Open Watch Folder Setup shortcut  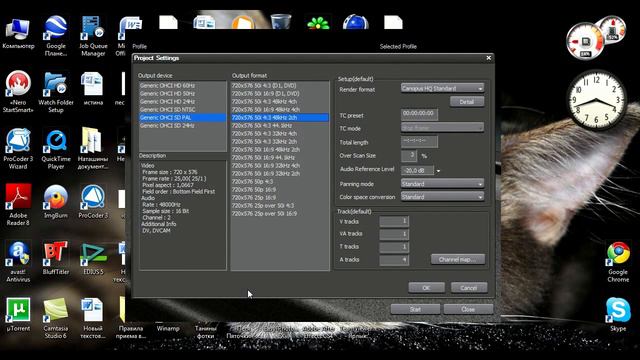pos(56,92)
